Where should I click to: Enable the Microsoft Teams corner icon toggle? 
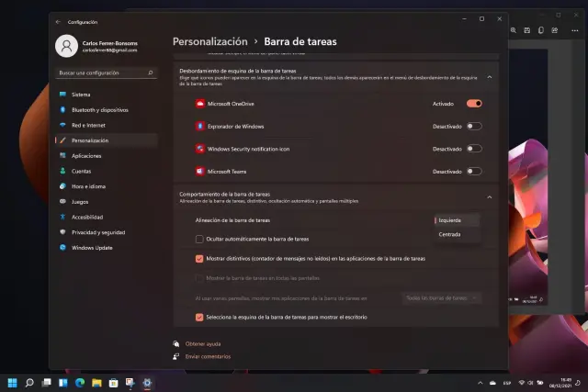click(474, 171)
